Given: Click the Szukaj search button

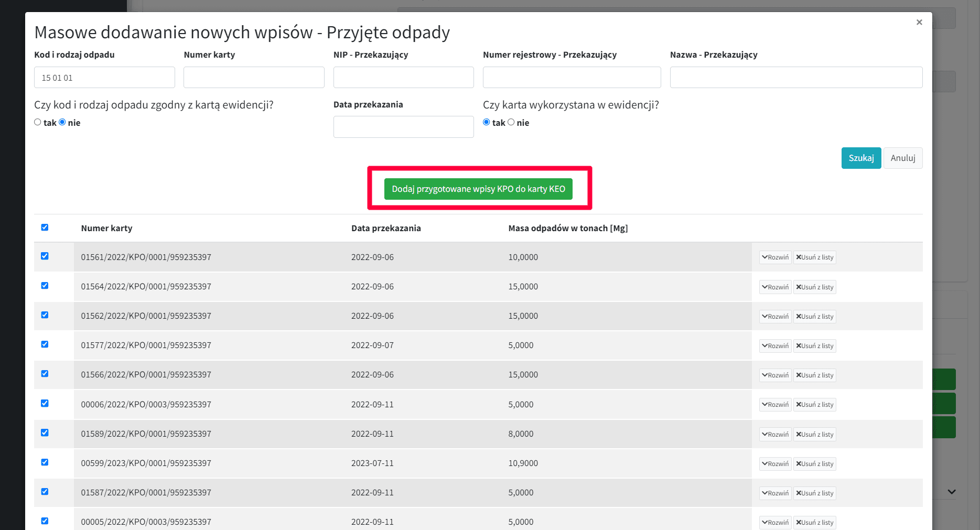Looking at the screenshot, I should coord(861,158).
